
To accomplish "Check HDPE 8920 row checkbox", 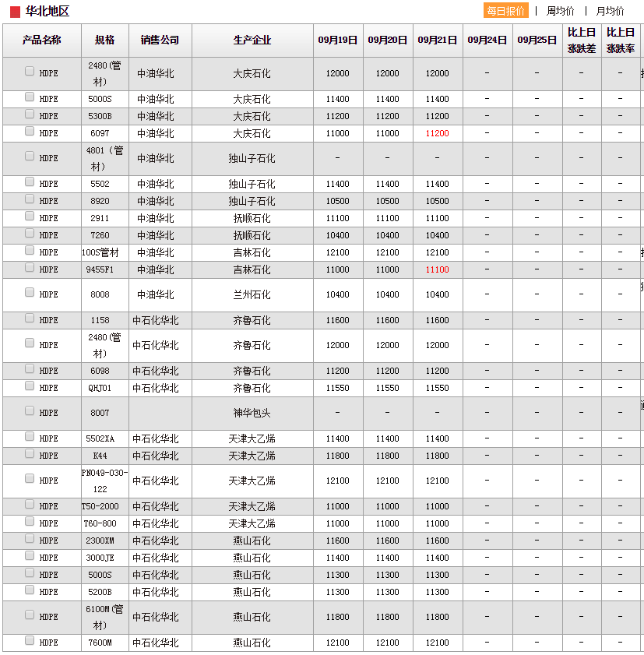I will (x=30, y=199).
